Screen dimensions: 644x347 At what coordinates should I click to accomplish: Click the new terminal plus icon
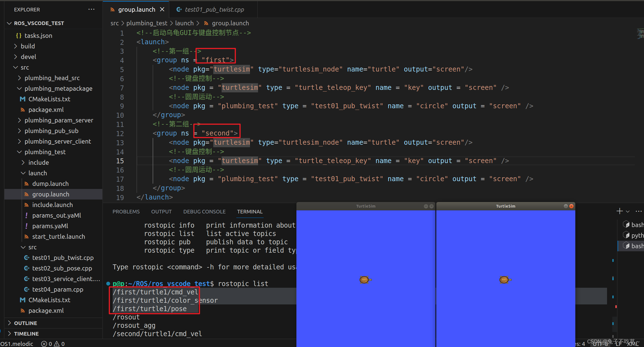click(620, 211)
